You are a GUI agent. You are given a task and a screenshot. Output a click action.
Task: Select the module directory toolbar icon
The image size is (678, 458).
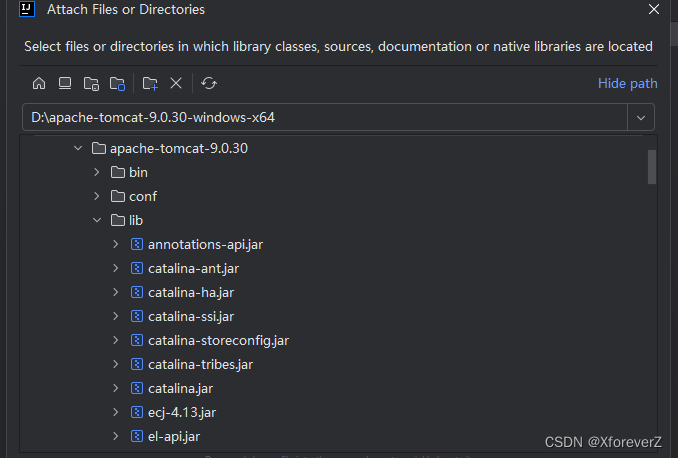[117, 83]
